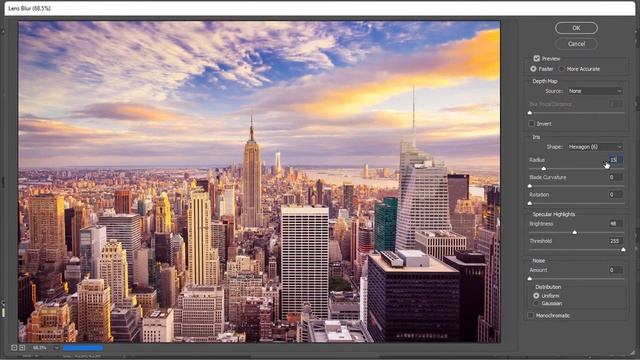Select Uniform noise distribution
The width and height of the screenshot is (640, 360).
(x=536, y=296)
